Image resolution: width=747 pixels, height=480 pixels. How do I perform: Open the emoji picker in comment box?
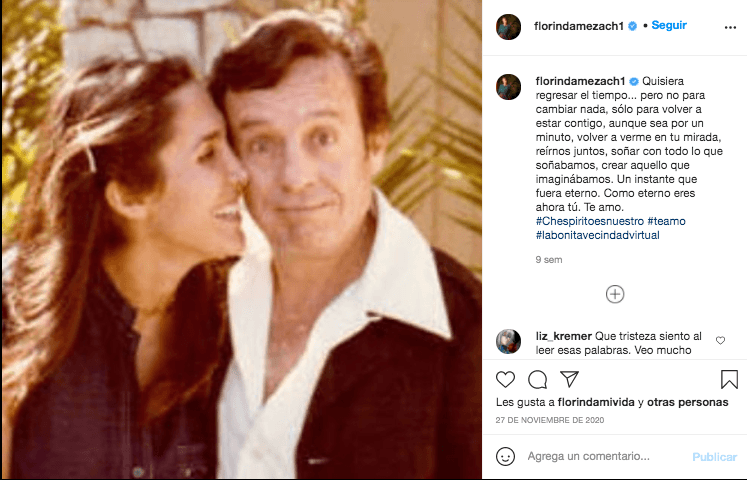[x=506, y=456]
